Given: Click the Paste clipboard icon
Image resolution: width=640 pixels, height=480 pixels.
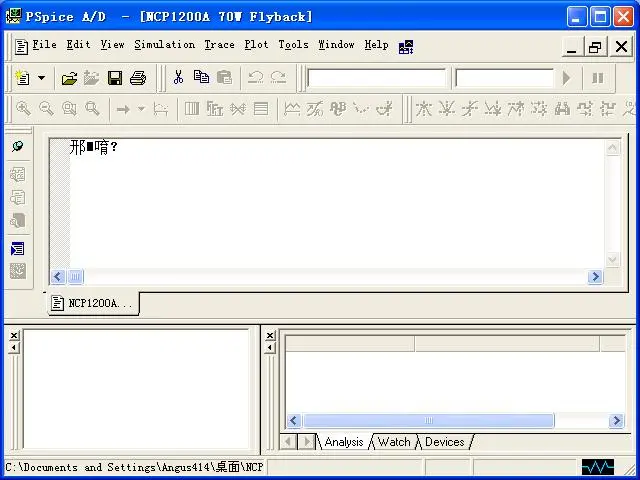Looking at the screenshot, I should click(x=224, y=77).
